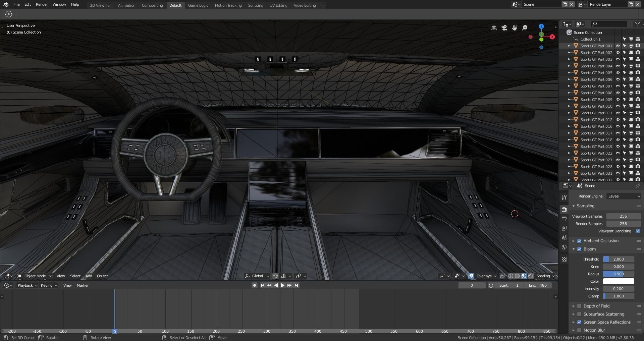
Task: Toggle visibility of Sports GT Part.001
Action: 618,46
